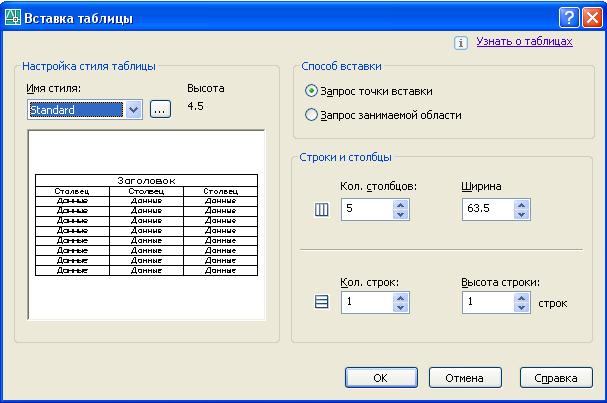Increase column count with up arrow
This screenshot has height=403, width=607.
coord(401,205)
